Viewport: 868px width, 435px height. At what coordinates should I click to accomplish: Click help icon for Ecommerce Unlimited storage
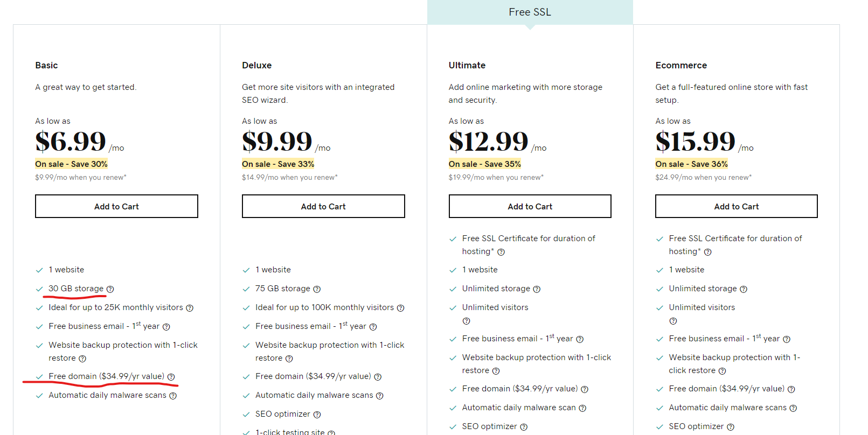(744, 289)
